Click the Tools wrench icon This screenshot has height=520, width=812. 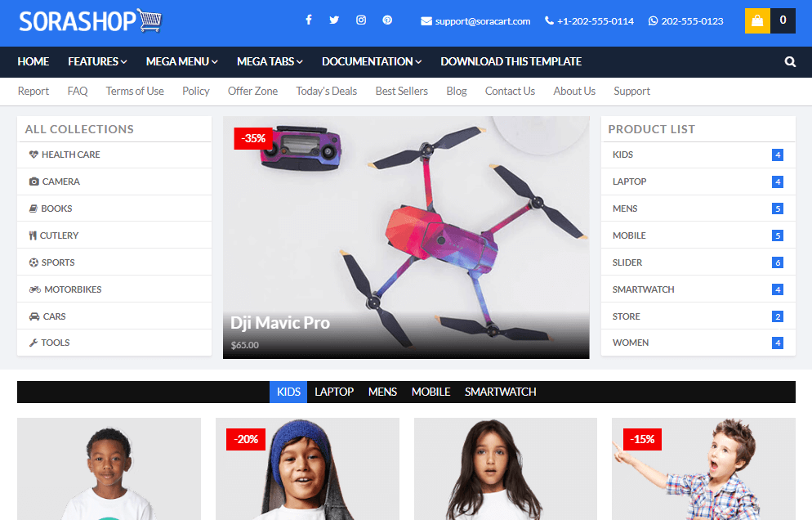(33, 343)
